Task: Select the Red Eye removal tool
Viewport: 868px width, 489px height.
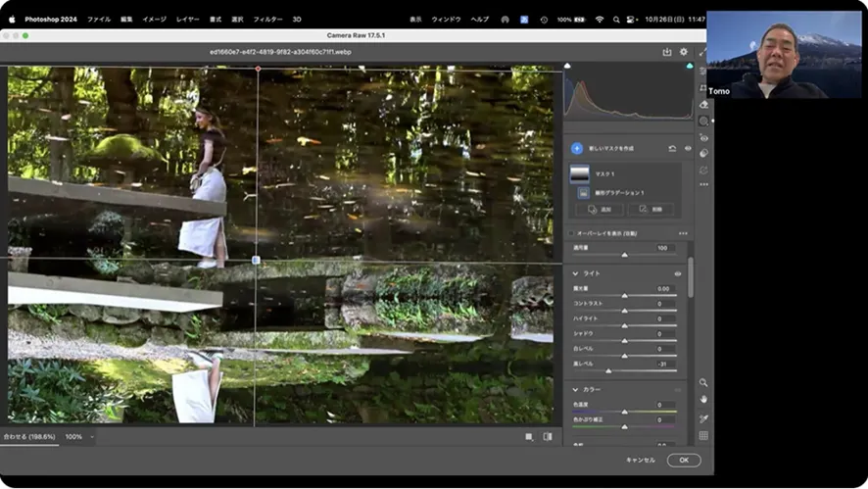Action: [x=703, y=137]
